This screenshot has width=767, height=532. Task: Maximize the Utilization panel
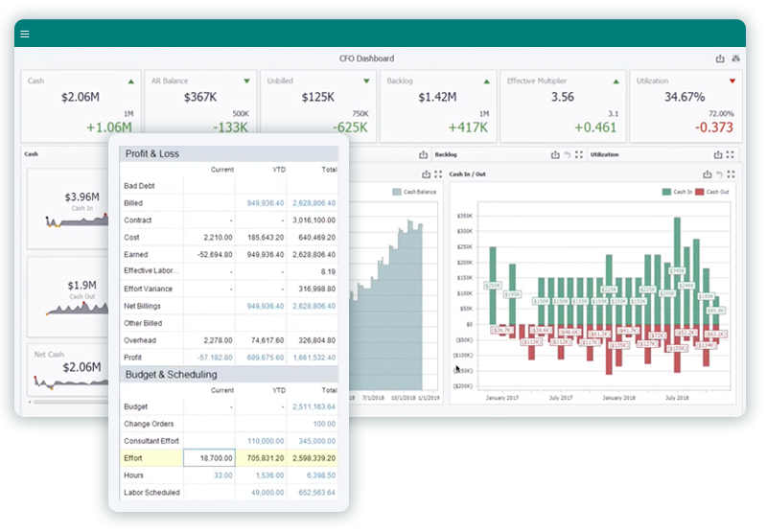[731, 154]
